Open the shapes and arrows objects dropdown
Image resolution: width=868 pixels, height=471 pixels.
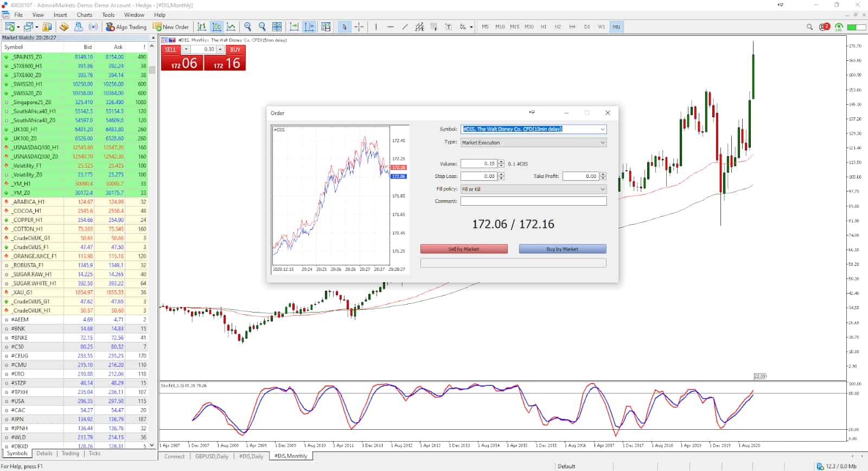471,27
